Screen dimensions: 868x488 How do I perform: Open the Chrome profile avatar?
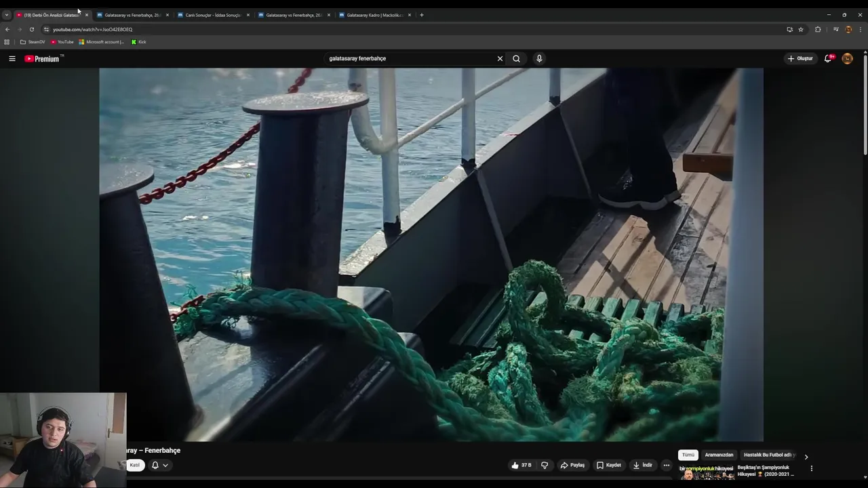[848, 29]
